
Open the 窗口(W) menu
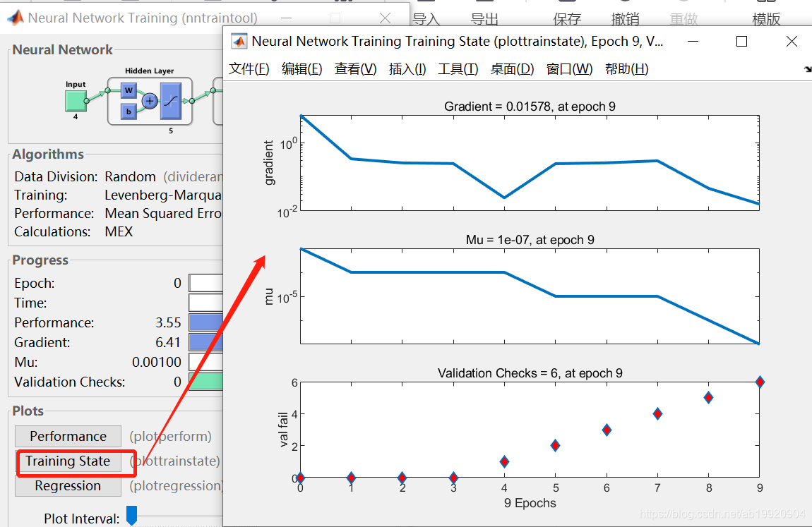pos(569,68)
